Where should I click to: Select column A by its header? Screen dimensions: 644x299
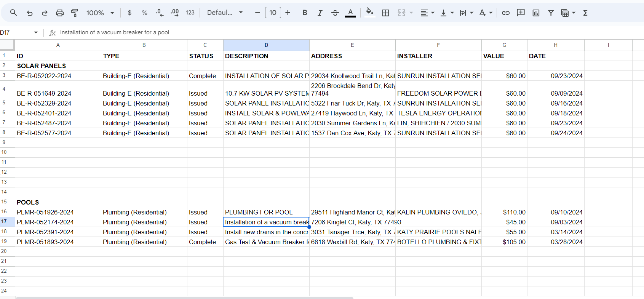(58, 45)
